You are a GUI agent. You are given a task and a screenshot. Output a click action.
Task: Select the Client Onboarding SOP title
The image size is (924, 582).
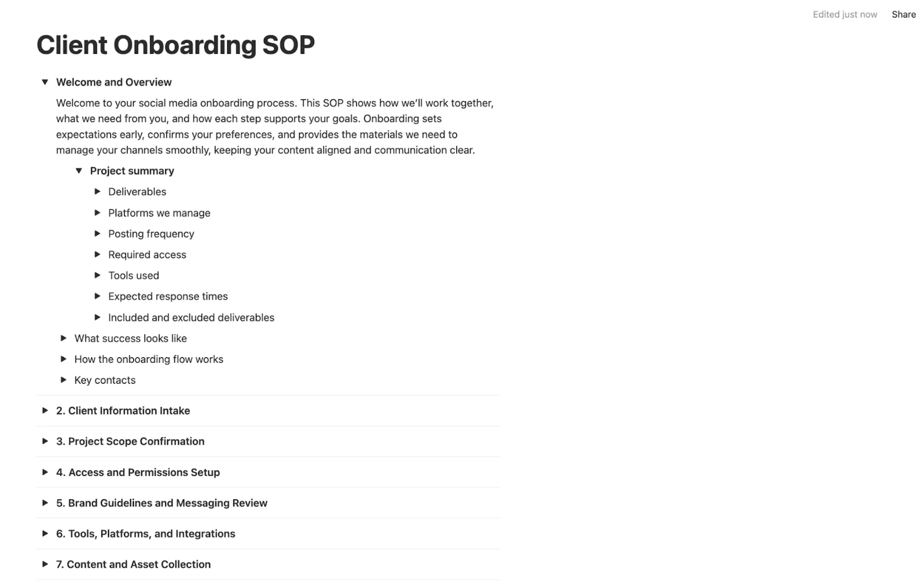175,45
